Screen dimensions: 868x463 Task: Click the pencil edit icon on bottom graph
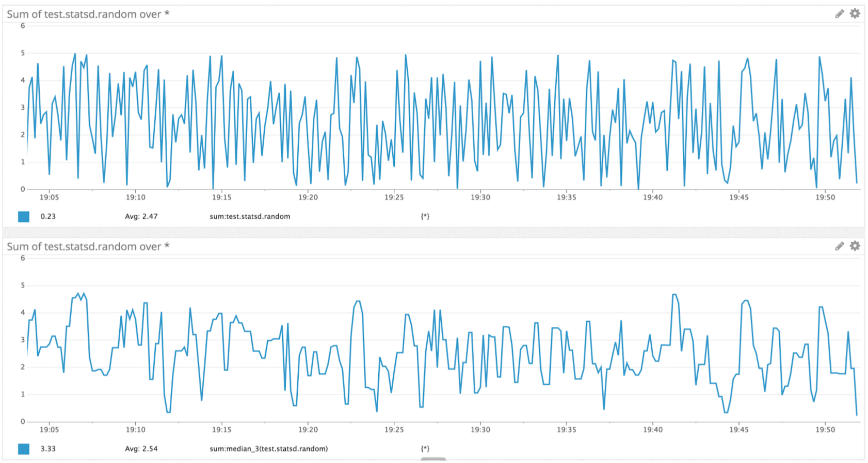coord(840,246)
